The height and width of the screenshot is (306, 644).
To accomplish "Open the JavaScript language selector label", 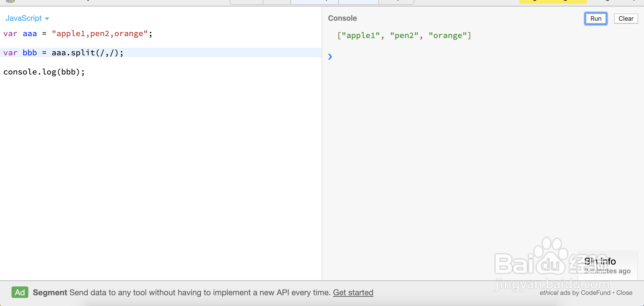I will (x=24, y=18).
